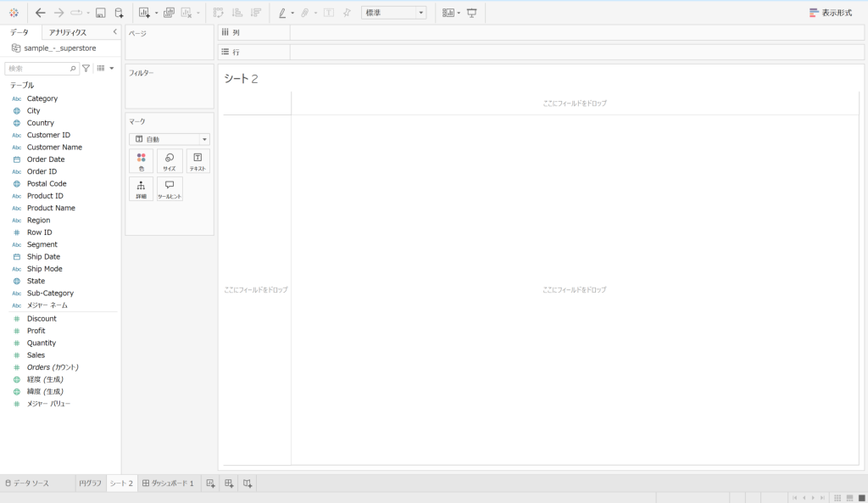Open the 円グラフ sheet tab
868x503 pixels.
click(x=90, y=483)
